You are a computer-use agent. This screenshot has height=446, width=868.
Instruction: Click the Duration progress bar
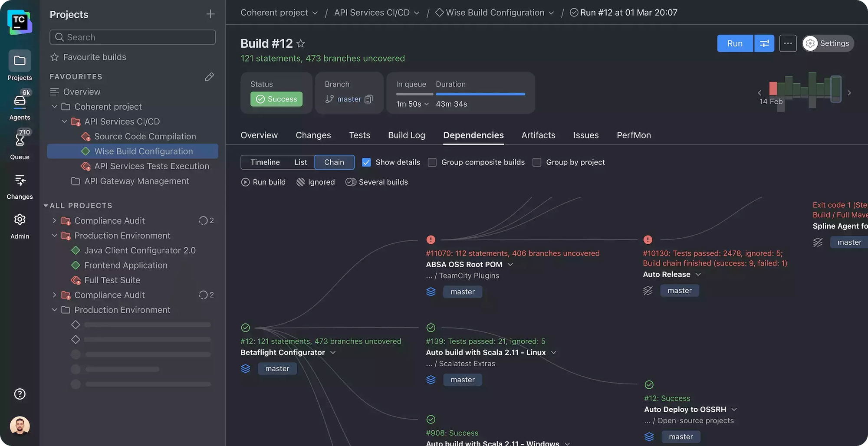[x=480, y=94]
